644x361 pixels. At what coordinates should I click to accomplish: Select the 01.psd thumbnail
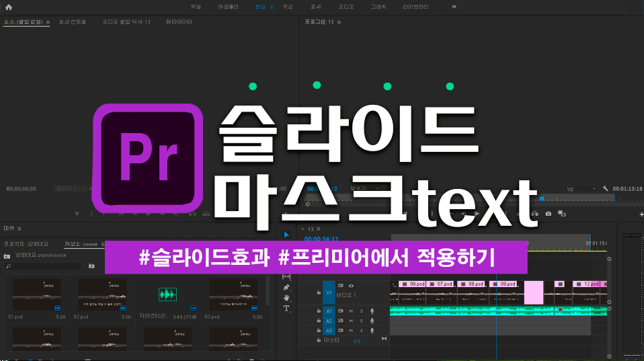click(x=36, y=294)
